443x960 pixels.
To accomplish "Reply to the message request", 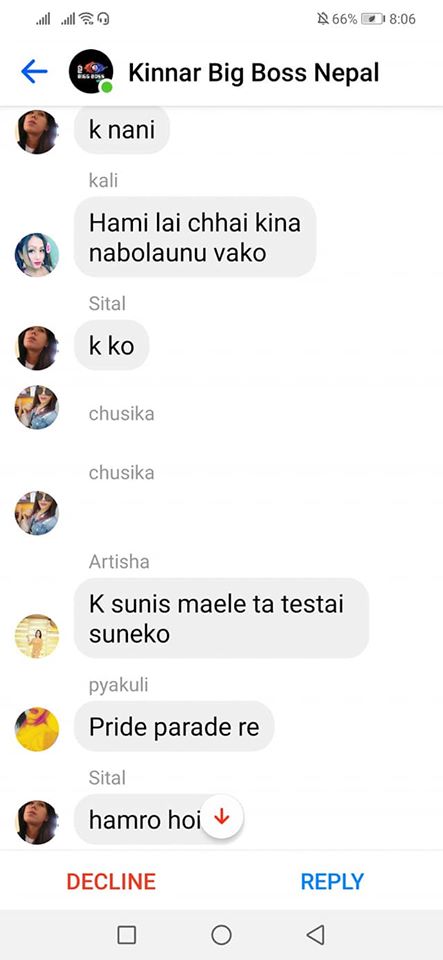I will click(x=332, y=882).
